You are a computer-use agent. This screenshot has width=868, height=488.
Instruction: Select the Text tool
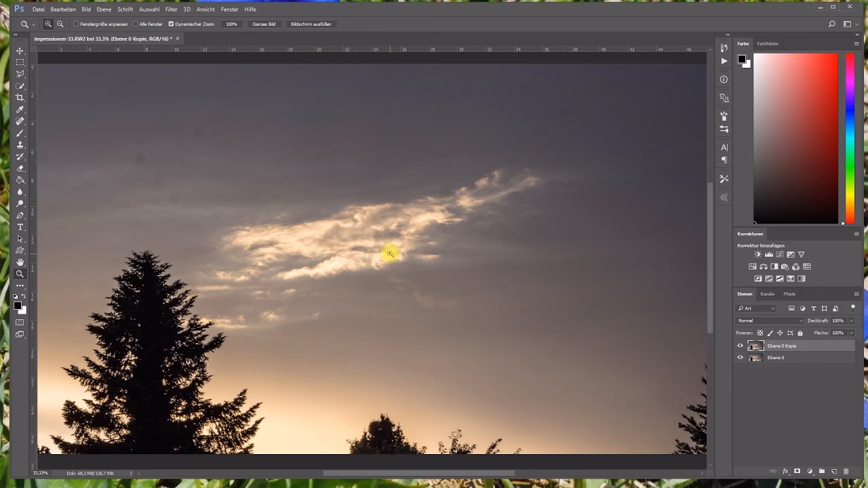tap(20, 227)
